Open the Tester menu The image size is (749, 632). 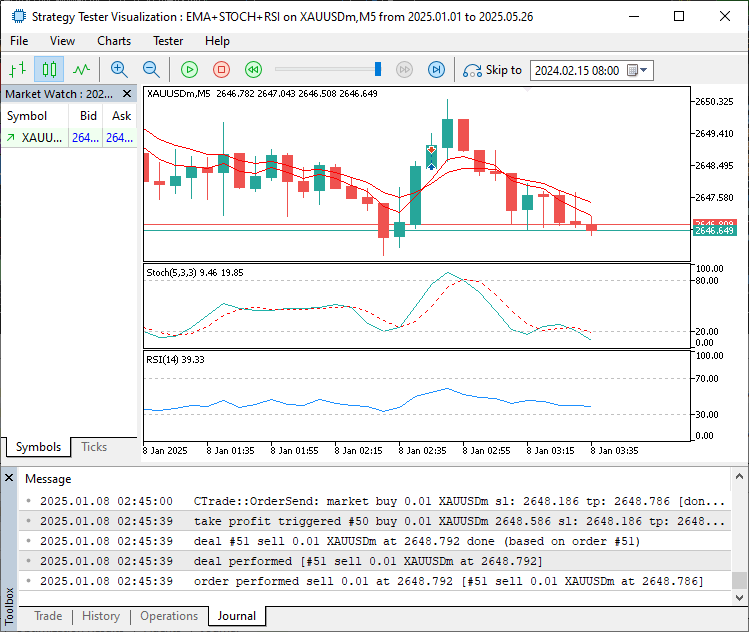[168, 41]
